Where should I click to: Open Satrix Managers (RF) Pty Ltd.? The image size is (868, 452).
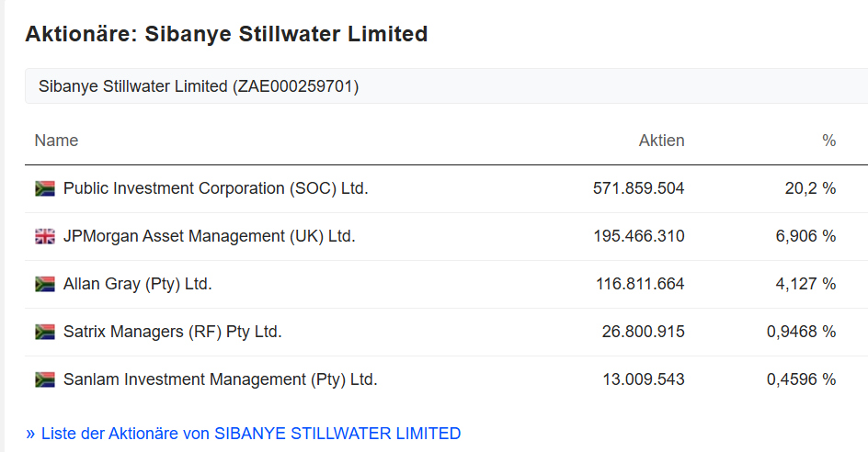[x=172, y=332]
